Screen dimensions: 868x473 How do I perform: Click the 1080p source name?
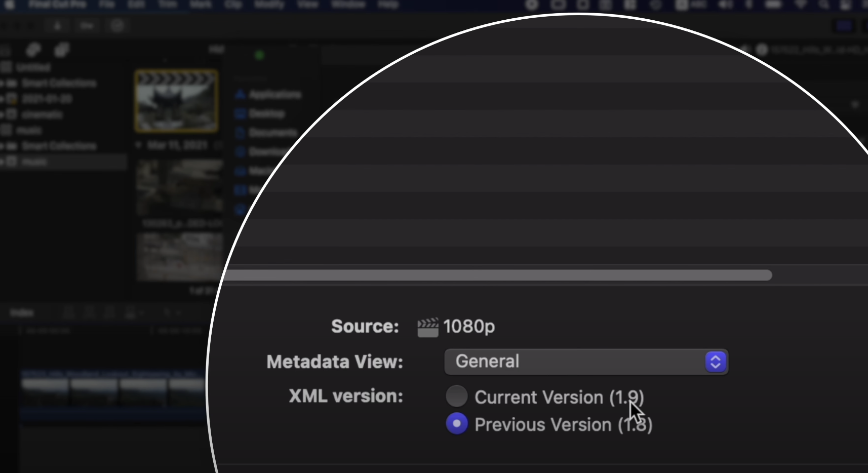(x=469, y=327)
